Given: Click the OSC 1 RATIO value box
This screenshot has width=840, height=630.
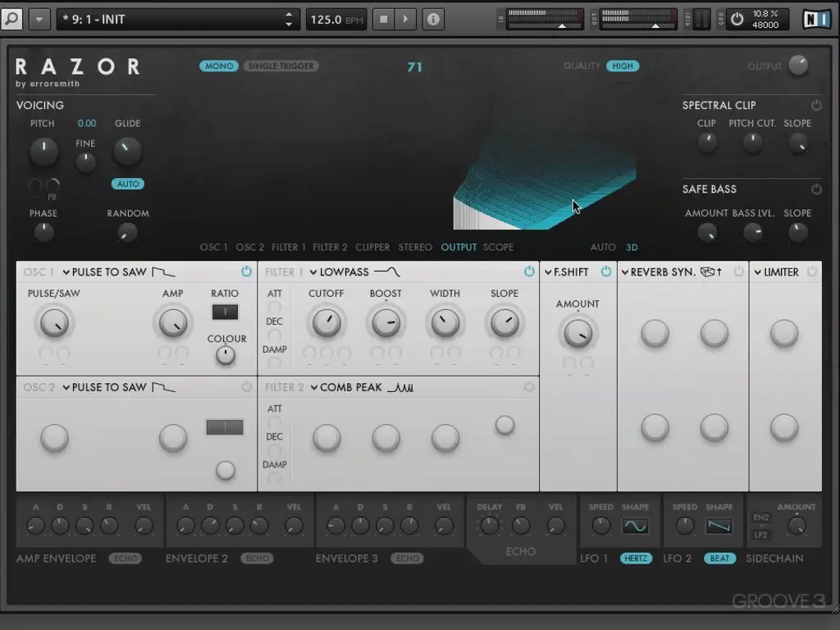Looking at the screenshot, I should (225, 312).
